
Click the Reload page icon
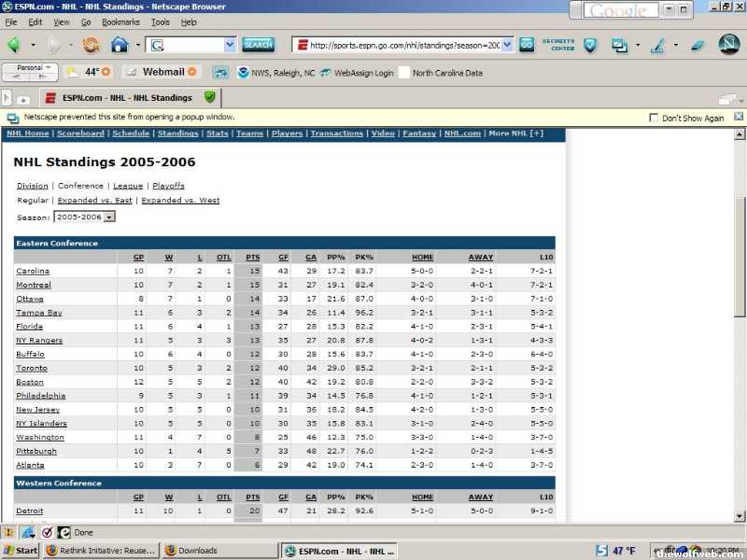click(91, 44)
